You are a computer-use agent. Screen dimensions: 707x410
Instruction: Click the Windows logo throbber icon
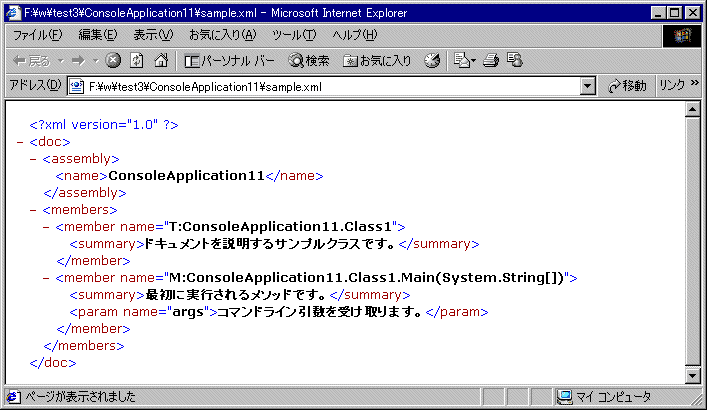682,36
